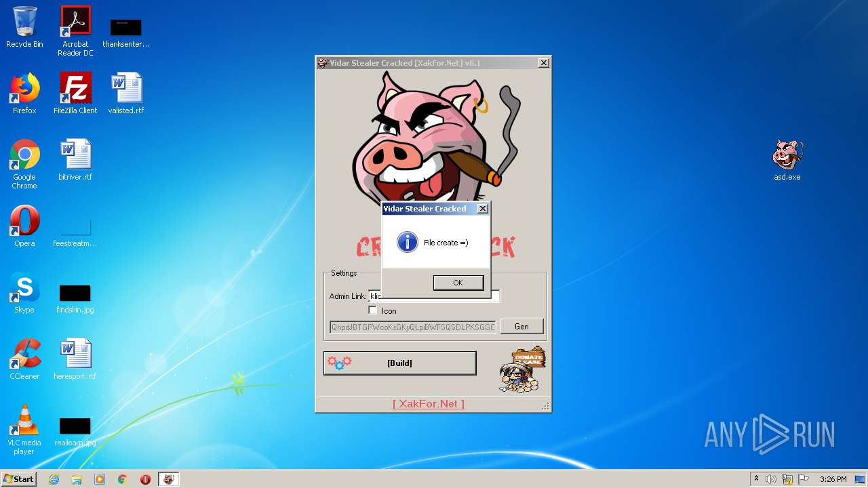868x488 pixels.
Task: Select the feestreatm desktop file
Action: [75, 232]
